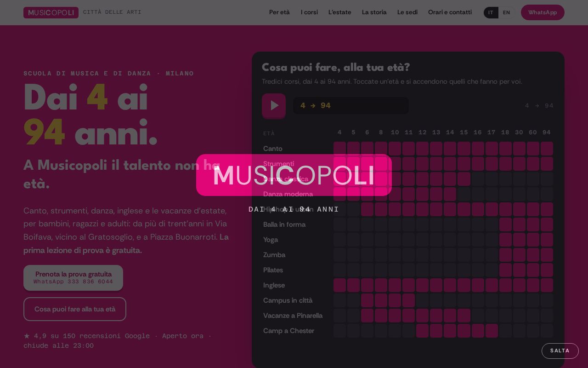
Task: Navigate to Le sedi
Action: [x=407, y=12]
